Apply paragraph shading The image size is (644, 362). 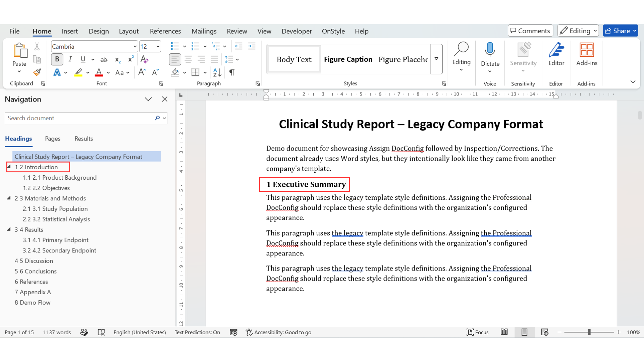[175, 72]
